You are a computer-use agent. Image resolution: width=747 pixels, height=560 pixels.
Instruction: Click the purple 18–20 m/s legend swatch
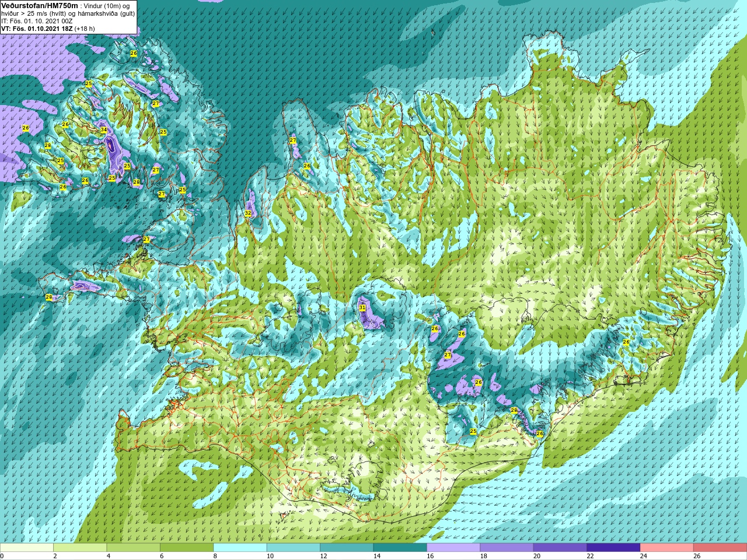tap(507, 548)
